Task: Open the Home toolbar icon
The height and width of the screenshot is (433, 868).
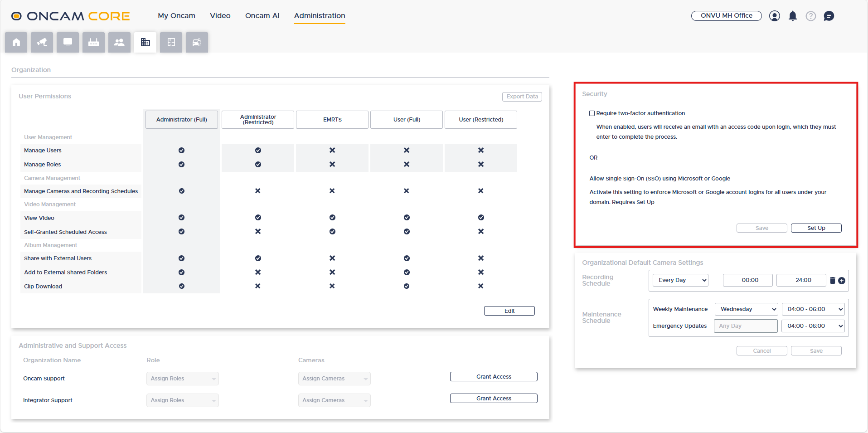Action: click(16, 43)
